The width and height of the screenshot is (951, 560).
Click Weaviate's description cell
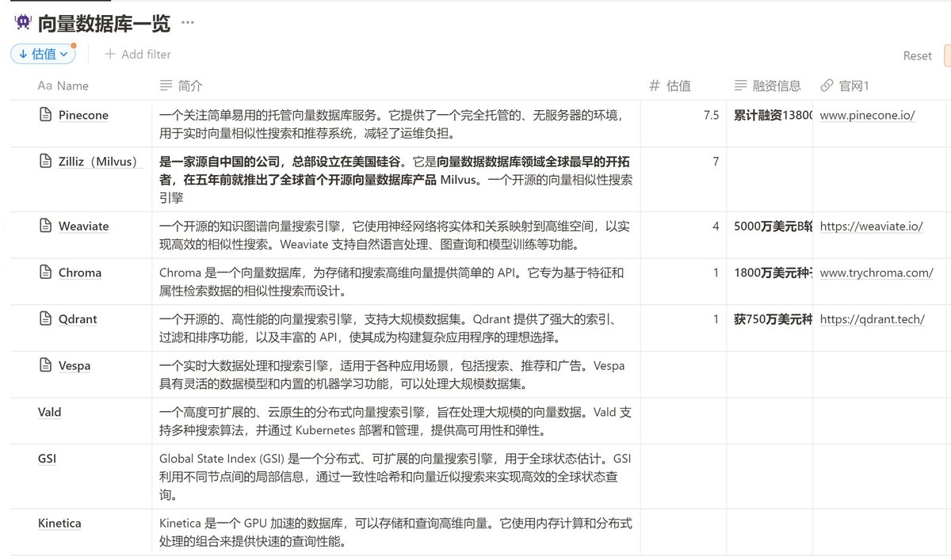(x=396, y=234)
